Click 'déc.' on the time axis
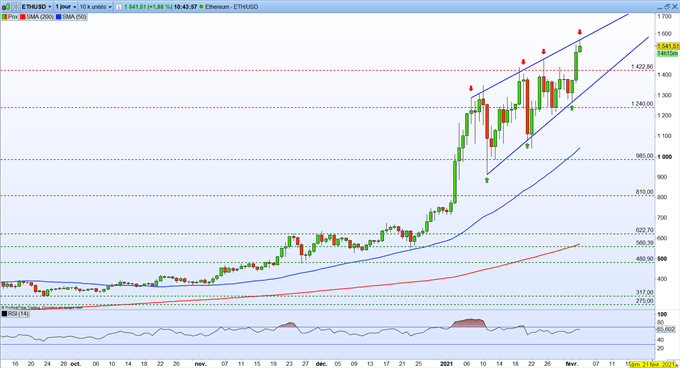680x368 pixels. point(321,364)
